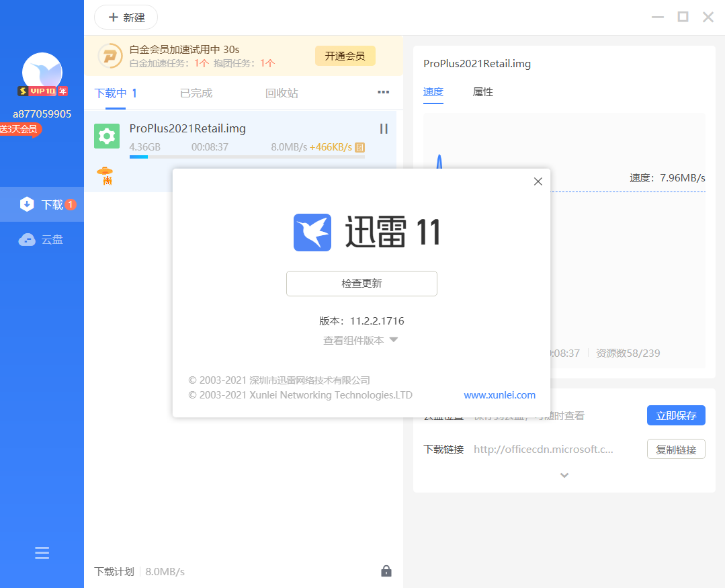Switch to the 属性 tab in details
The height and width of the screenshot is (588, 725).
(482, 92)
